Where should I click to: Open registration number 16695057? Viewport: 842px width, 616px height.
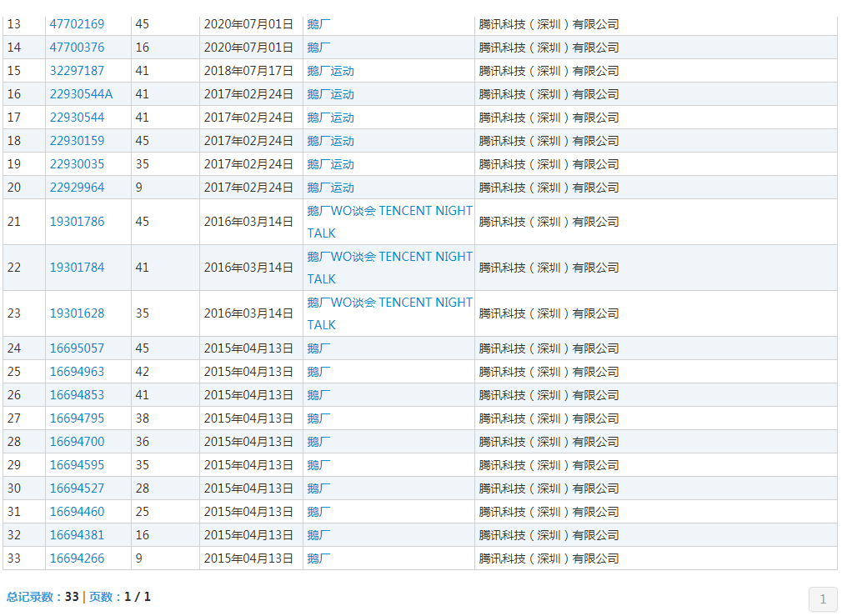(x=77, y=348)
